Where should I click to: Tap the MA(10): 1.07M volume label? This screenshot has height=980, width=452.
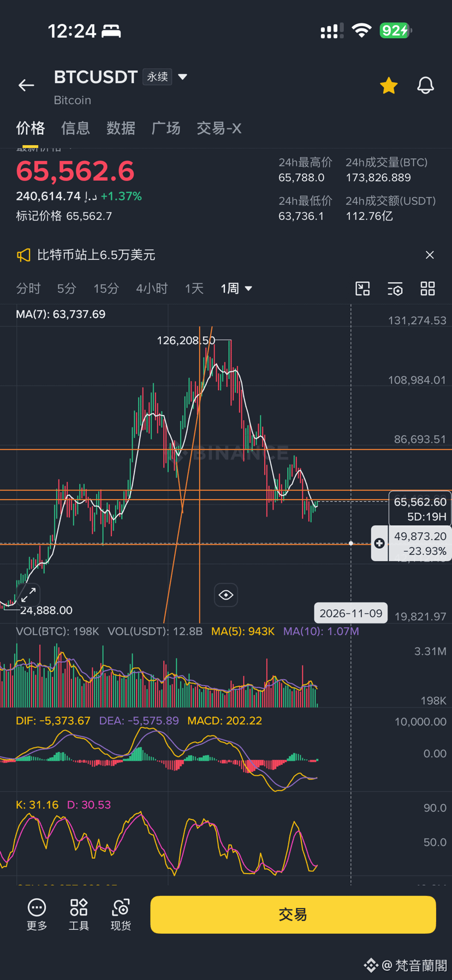[321, 631]
